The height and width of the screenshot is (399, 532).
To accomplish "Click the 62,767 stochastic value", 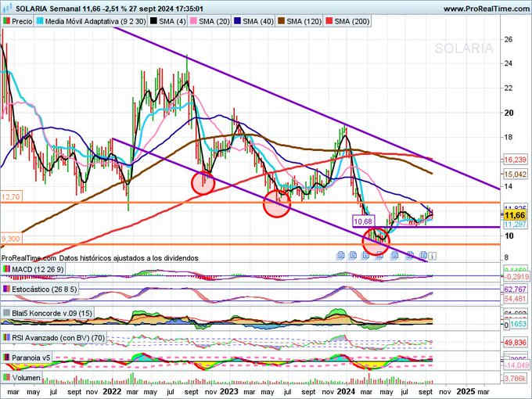I will tap(516, 289).
